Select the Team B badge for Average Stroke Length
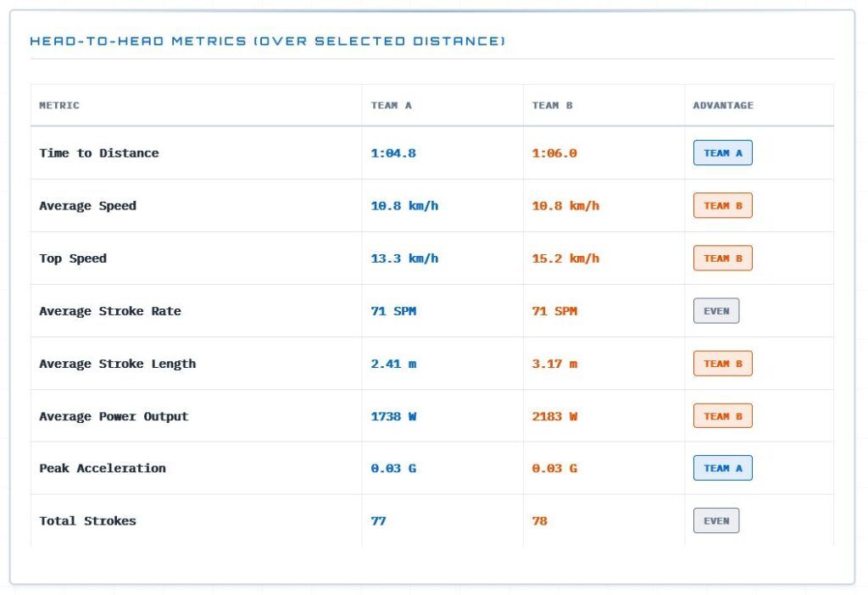The image size is (868, 595). [722, 363]
